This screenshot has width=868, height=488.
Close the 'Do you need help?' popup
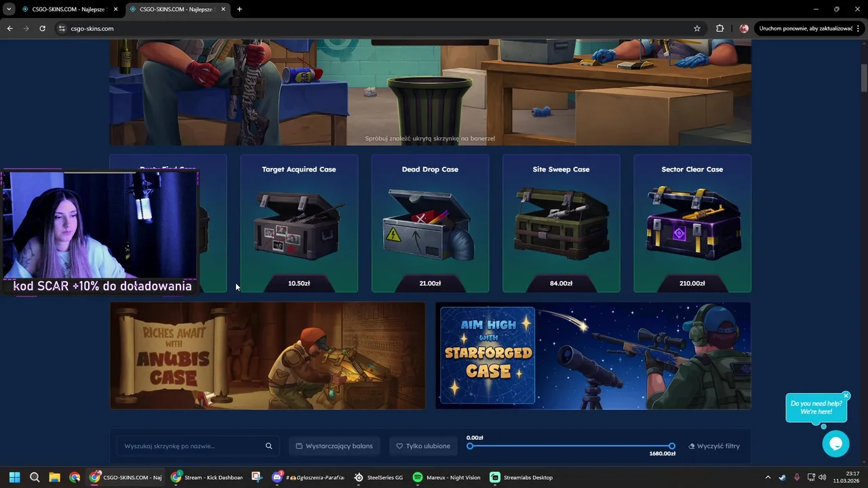[846, 396]
